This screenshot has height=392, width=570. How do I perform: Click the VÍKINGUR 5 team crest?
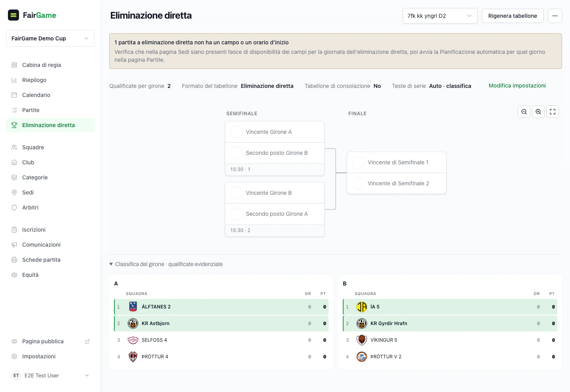click(x=362, y=340)
